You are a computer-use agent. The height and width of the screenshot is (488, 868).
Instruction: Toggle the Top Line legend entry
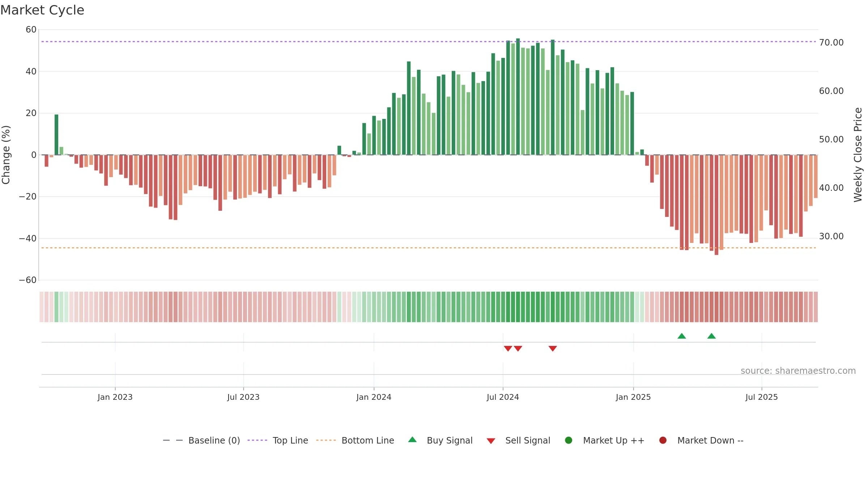(x=278, y=440)
